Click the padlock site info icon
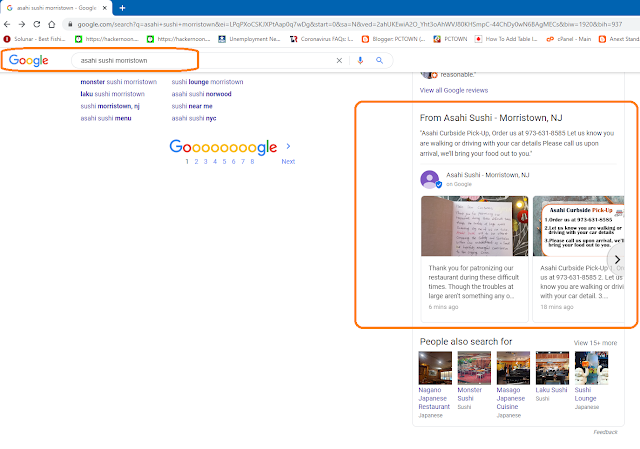 click(70, 24)
